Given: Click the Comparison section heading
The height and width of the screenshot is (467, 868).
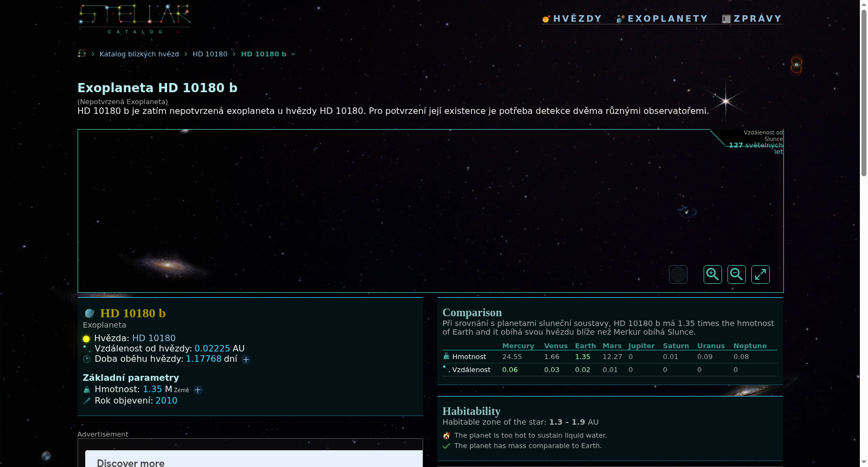Looking at the screenshot, I should (x=472, y=312).
